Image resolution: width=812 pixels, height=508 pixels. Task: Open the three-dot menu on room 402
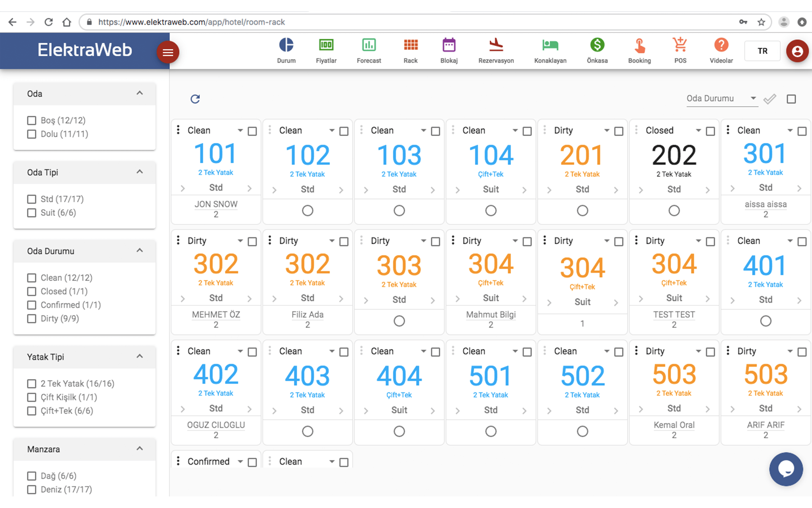click(x=178, y=351)
